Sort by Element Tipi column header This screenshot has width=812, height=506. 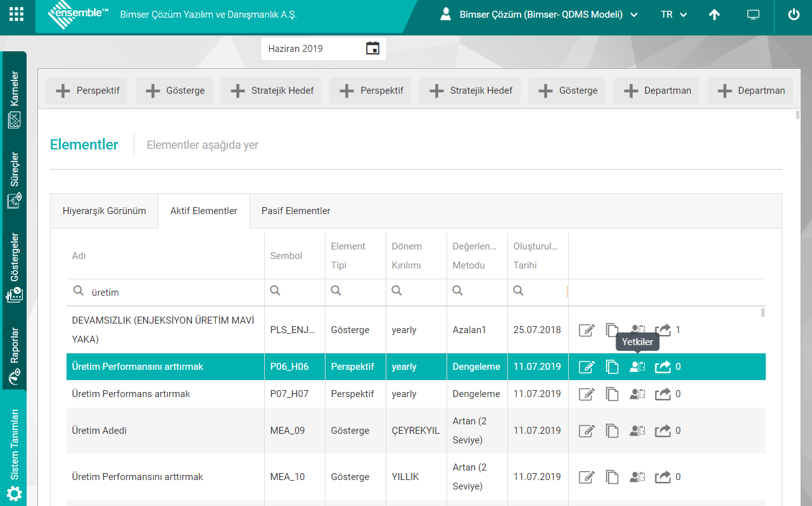(x=348, y=255)
